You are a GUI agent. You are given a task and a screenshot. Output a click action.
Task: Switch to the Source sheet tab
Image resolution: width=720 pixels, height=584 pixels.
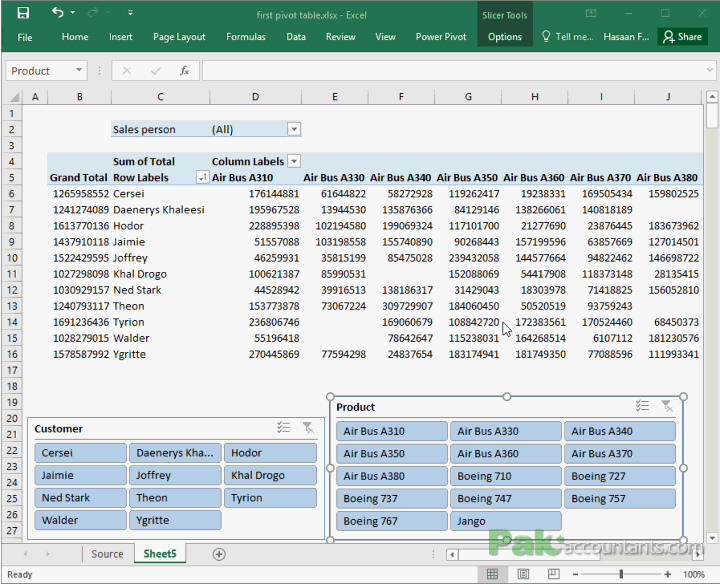point(107,554)
